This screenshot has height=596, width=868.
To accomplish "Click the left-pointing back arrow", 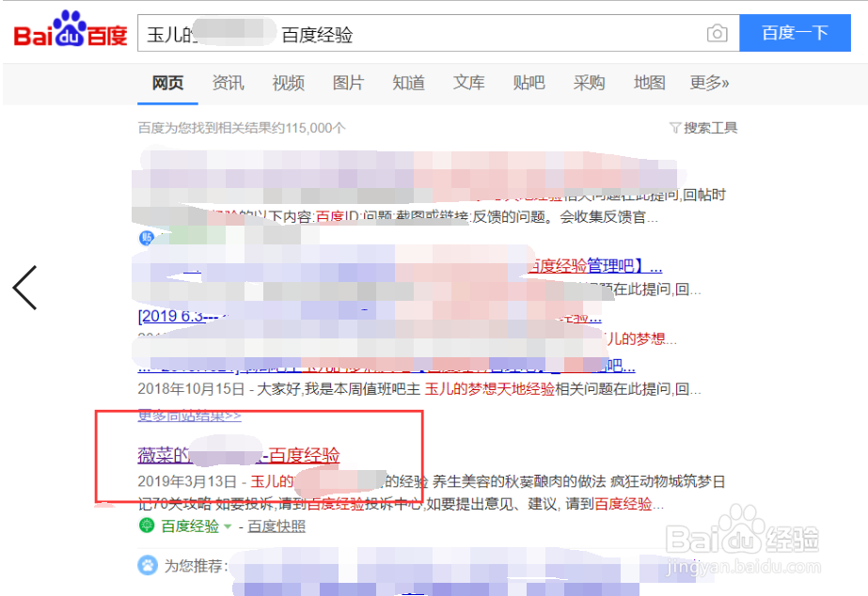I will coord(25,288).
